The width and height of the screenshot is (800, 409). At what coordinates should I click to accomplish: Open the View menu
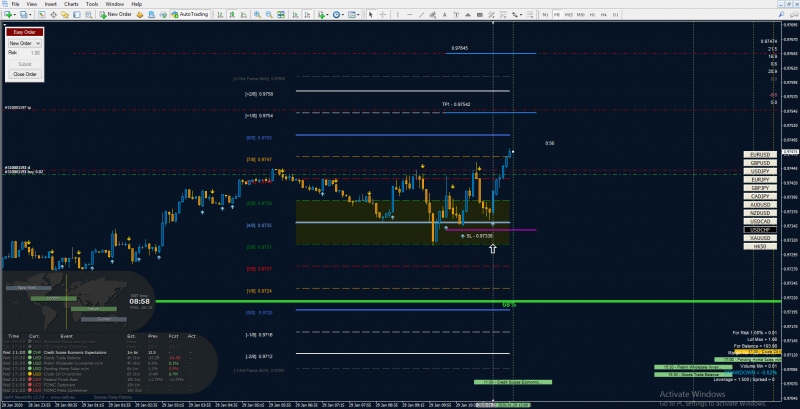[32, 4]
